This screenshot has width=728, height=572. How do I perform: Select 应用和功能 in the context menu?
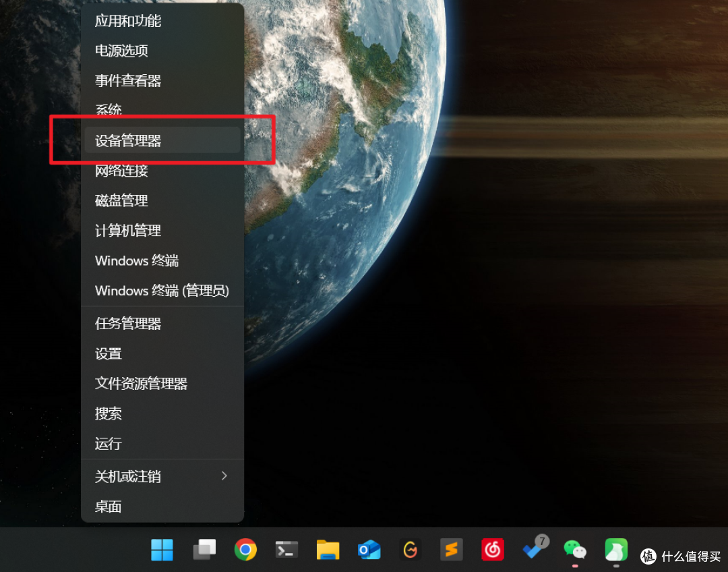pos(162,21)
